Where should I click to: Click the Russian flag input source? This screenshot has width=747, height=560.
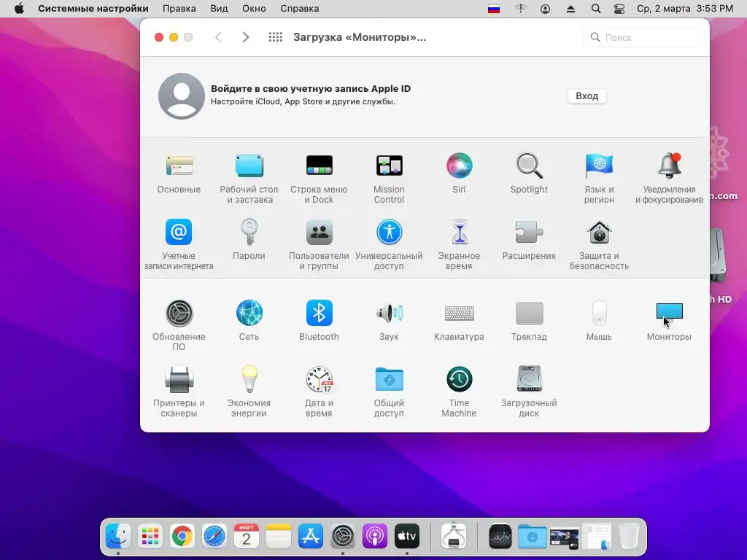[x=494, y=9]
